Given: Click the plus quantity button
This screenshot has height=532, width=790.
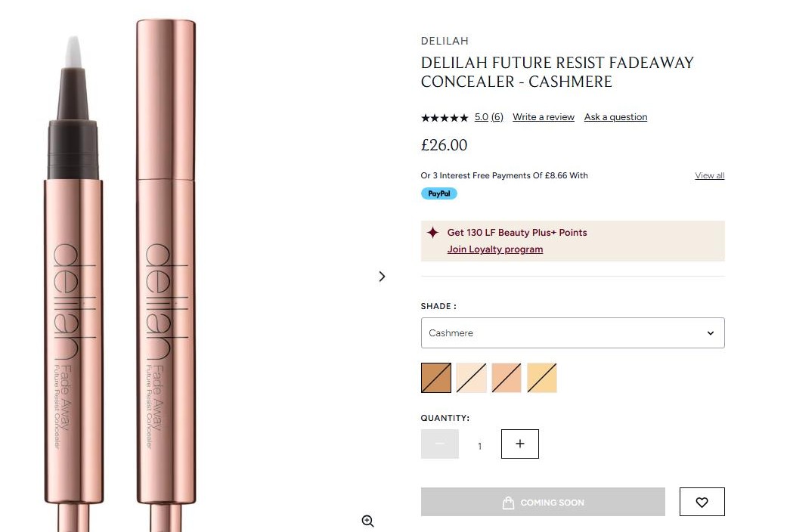Looking at the screenshot, I should [519, 444].
